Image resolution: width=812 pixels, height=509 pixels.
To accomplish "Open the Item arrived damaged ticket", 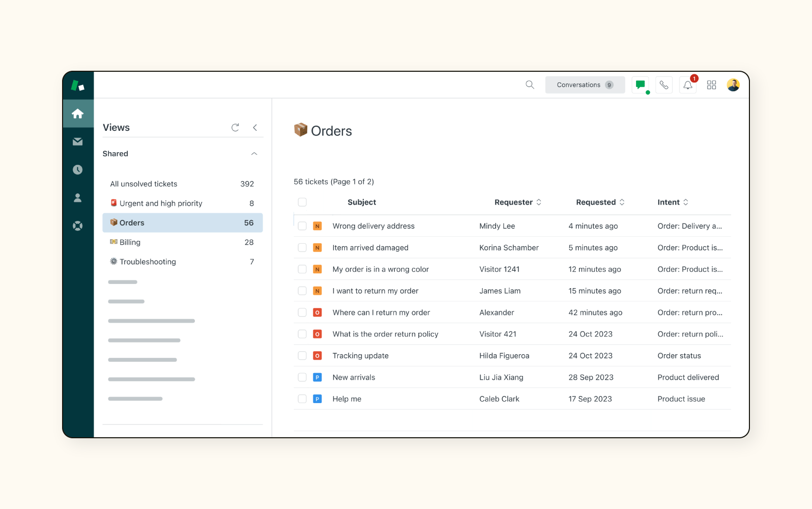I will pos(370,248).
